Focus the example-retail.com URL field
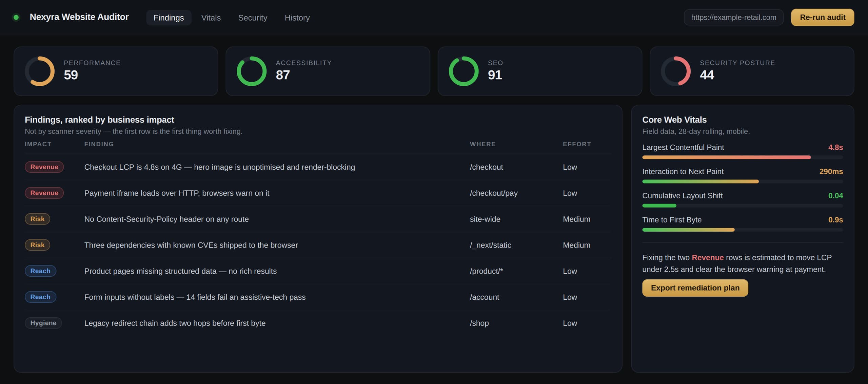 click(733, 17)
